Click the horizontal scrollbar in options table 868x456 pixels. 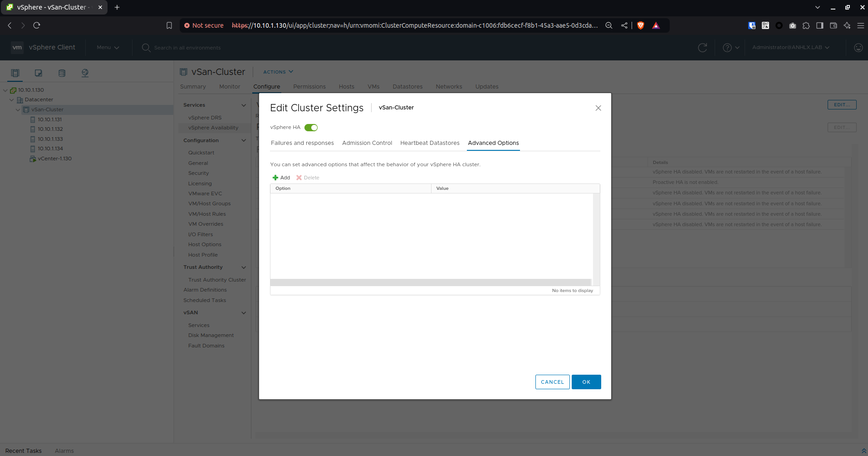click(x=431, y=283)
